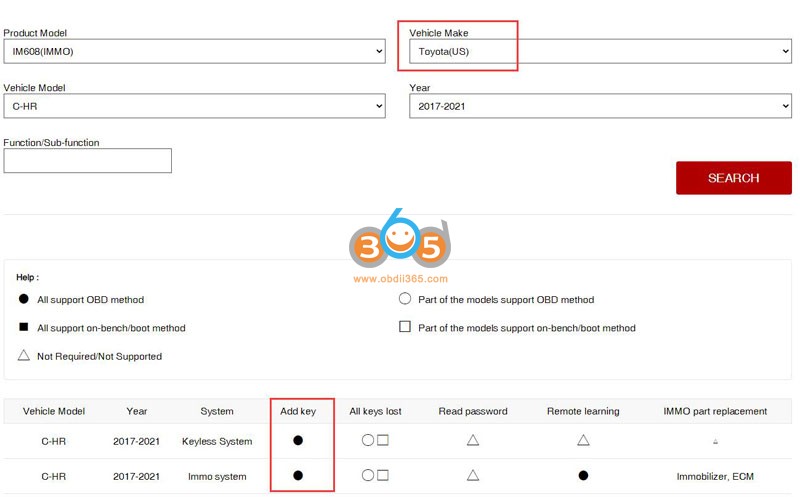
Task: Click 2017-2021 in the Keyless System row
Action: coord(137,441)
